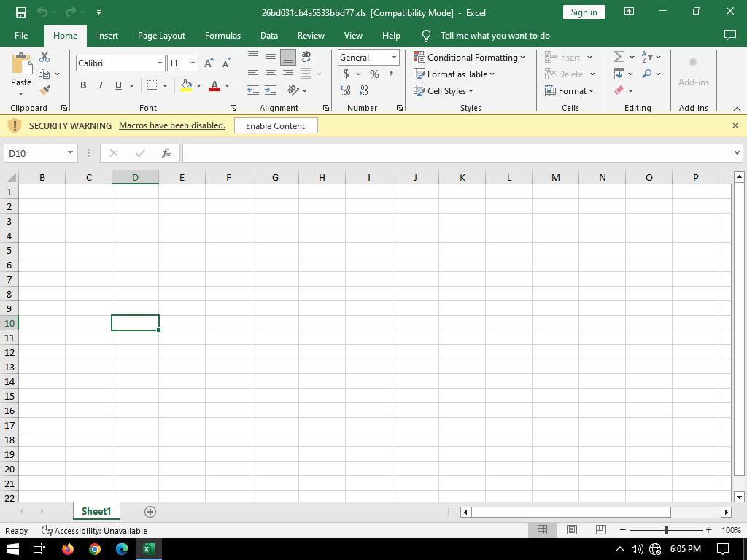747x560 pixels.
Task: Select the Format Painter brush
Action: (44, 90)
